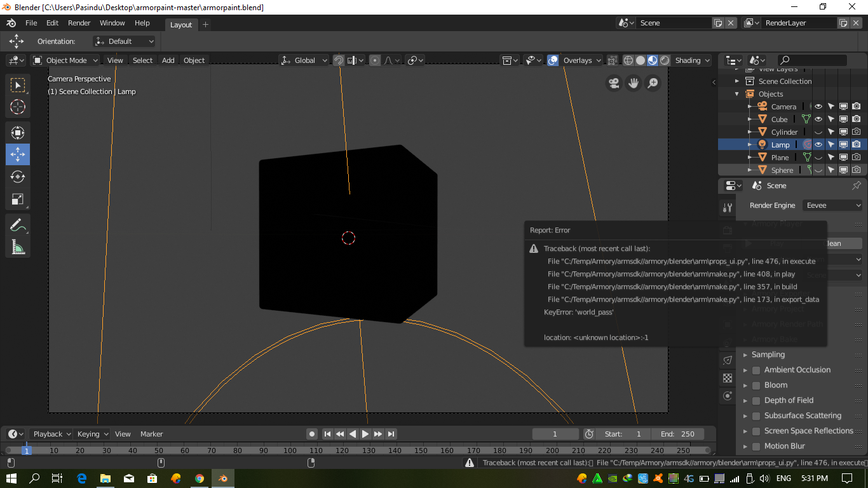Hide the Cube object in the viewport
Image resolution: width=868 pixels, height=488 pixels.
pos(818,119)
